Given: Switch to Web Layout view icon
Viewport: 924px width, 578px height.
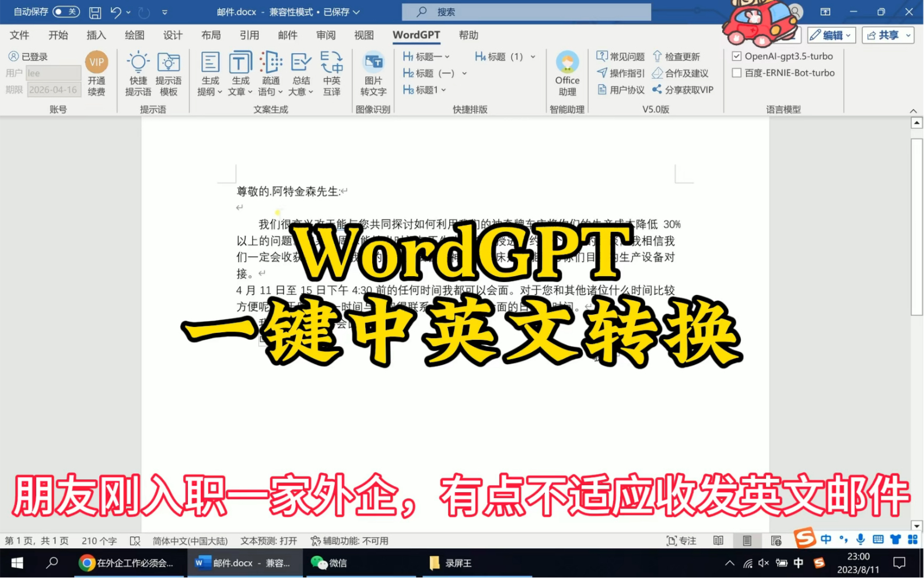Looking at the screenshot, I should [x=776, y=541].
